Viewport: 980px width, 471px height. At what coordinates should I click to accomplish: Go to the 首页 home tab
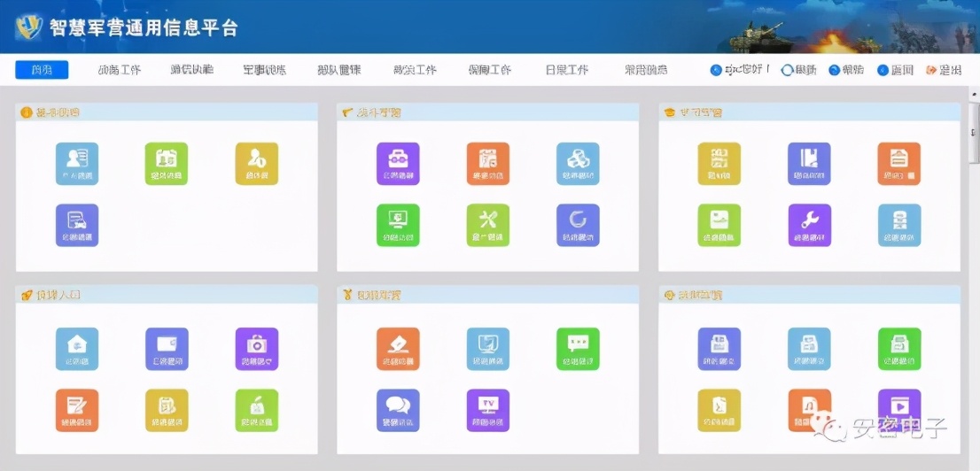point(42,70)
